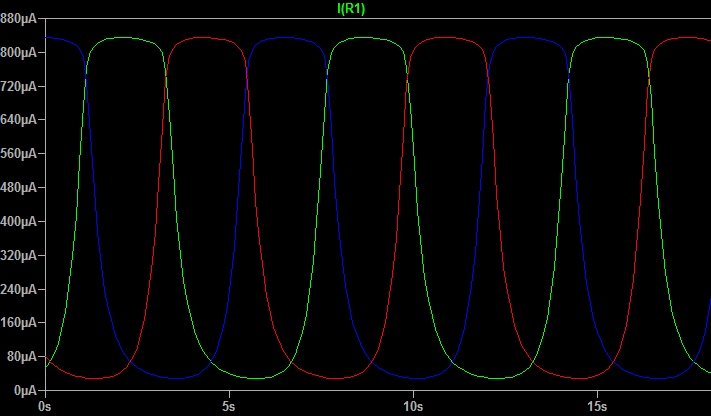Screen dimensions: 711x416
Task: Click the 720µA y-axis label
Action: click(x=19, y=86)
